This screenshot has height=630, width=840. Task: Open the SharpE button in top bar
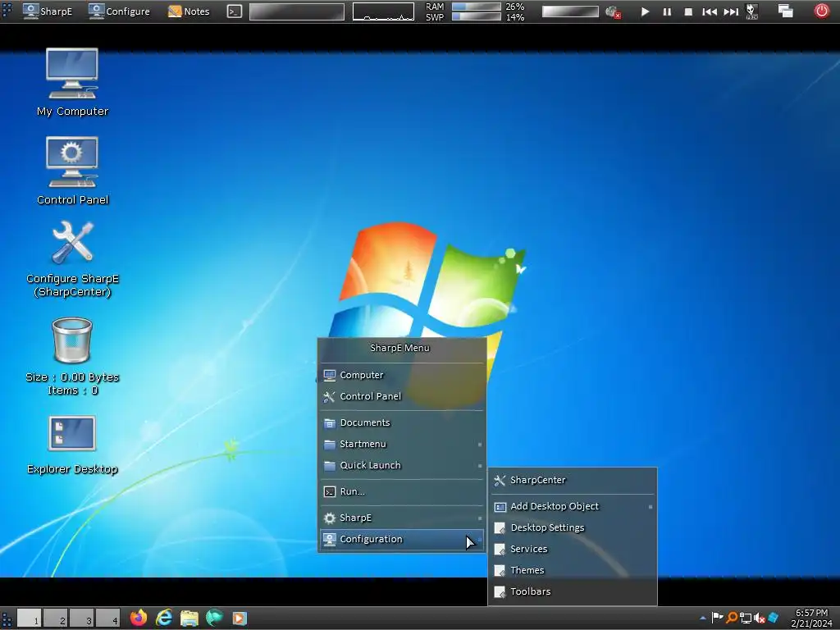[48, 11]
